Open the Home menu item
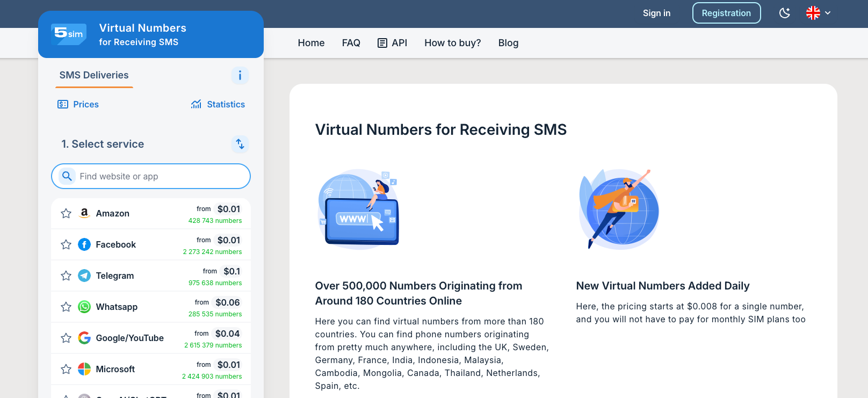 (312, 43)
